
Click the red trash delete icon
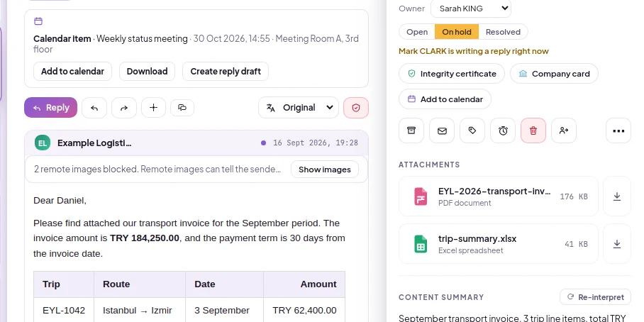pyautogui.click(x=533, y=131)
